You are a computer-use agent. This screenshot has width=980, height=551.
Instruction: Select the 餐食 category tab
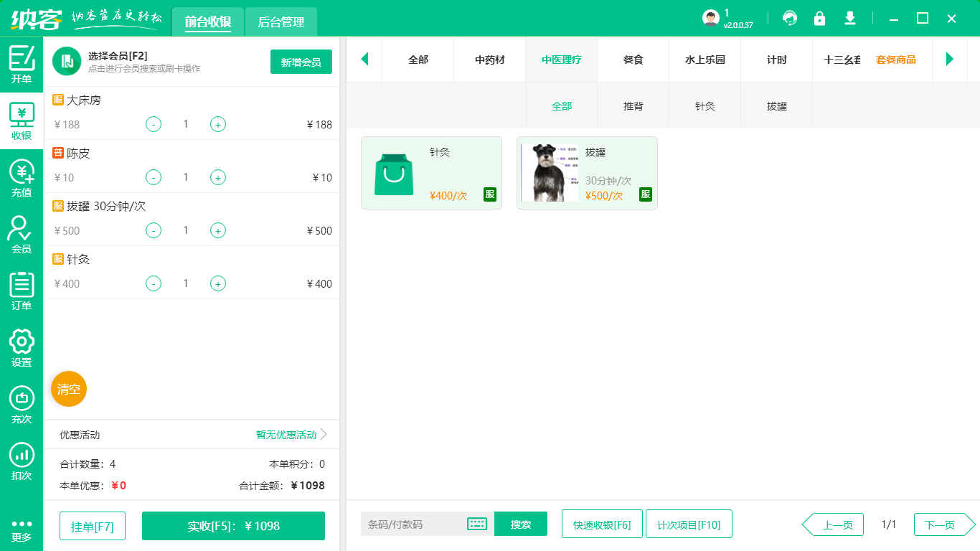click(x=633, y=60)
